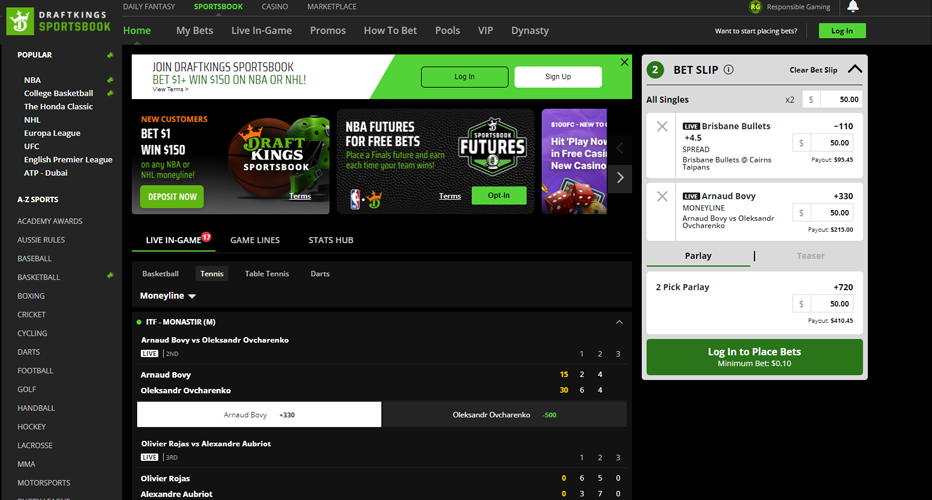Select the Table Tennis live filter
This screenshot has height=500, width=932.
[x=267, y=273]
